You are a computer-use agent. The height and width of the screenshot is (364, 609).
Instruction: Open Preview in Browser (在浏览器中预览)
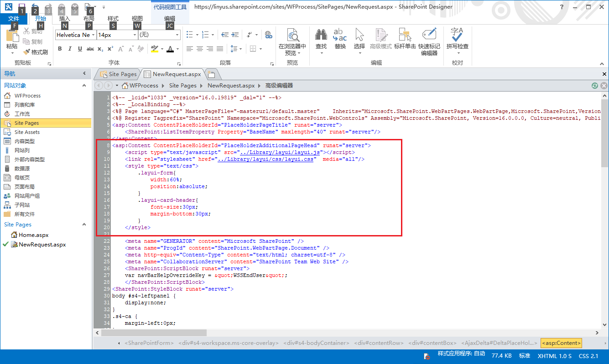click(292, 42)
